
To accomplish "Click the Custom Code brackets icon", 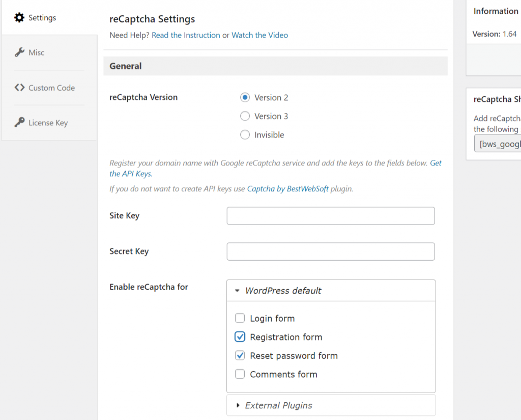I will pyautogui.click(x=20, y=88).
